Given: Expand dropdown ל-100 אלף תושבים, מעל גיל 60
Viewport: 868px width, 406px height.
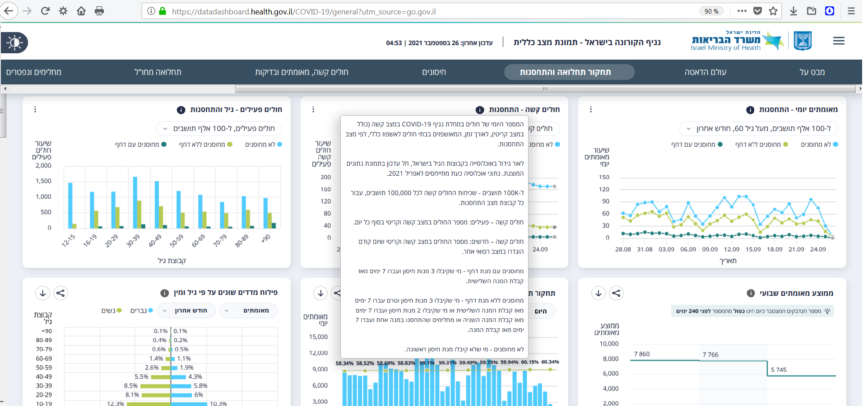Looking at the screenshot, I should click(758, 129).
